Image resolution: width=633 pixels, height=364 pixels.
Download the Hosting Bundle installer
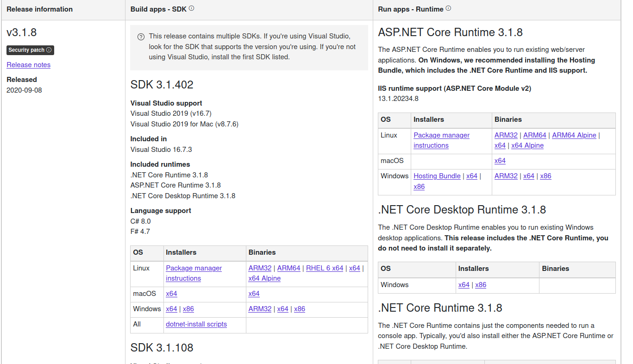pos(437,176)
